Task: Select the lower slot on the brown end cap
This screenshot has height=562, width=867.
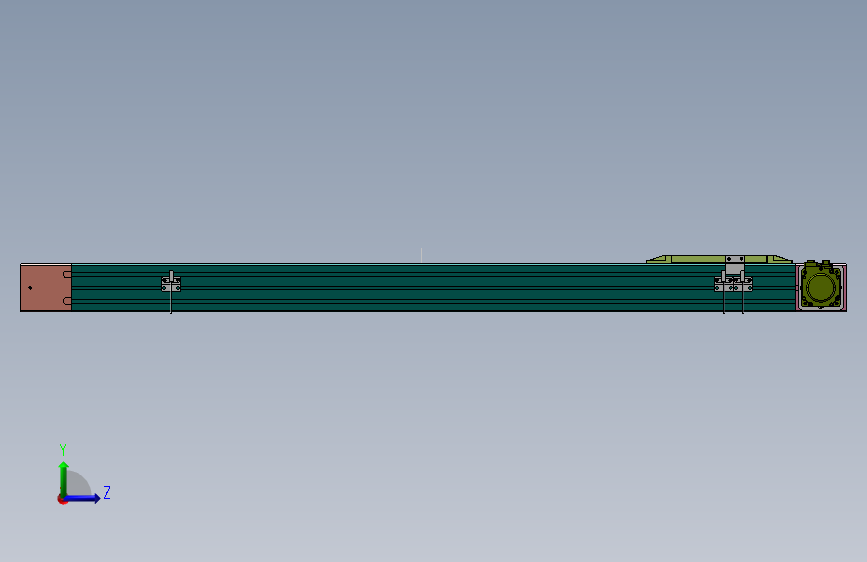Action: point(67,301)
